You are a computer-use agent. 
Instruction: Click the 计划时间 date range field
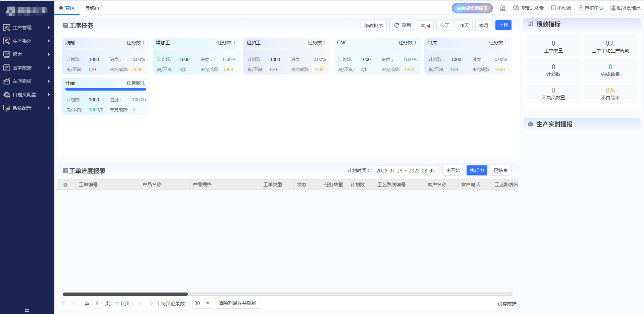coord(406,170)
